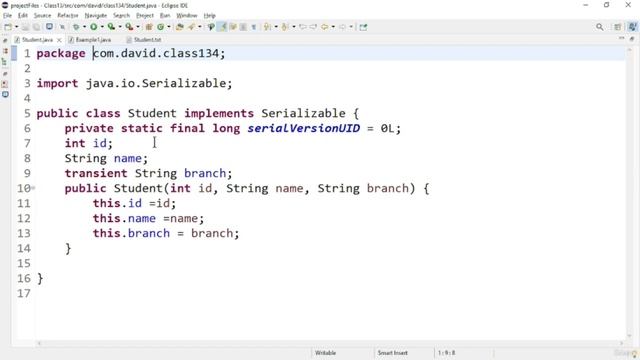Screen dimensions: 640x360
Task: Open the File menu
Action: click(x=7, y=16)
